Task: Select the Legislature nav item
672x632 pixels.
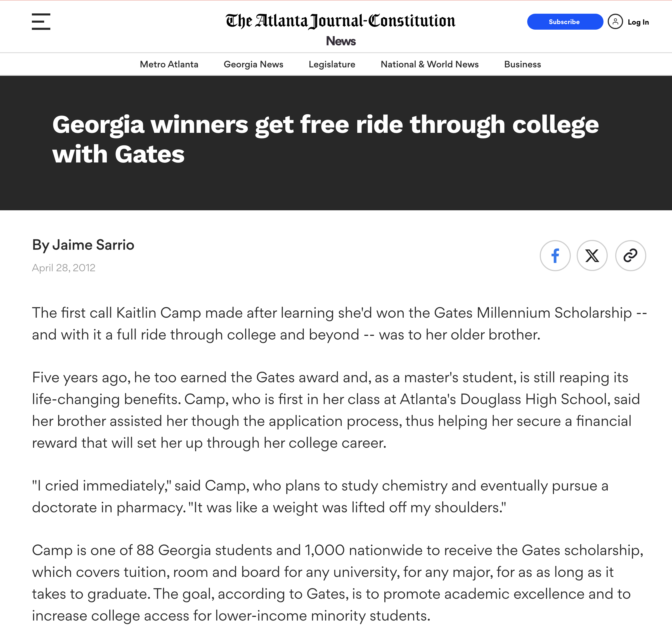Action: (332, 64)
